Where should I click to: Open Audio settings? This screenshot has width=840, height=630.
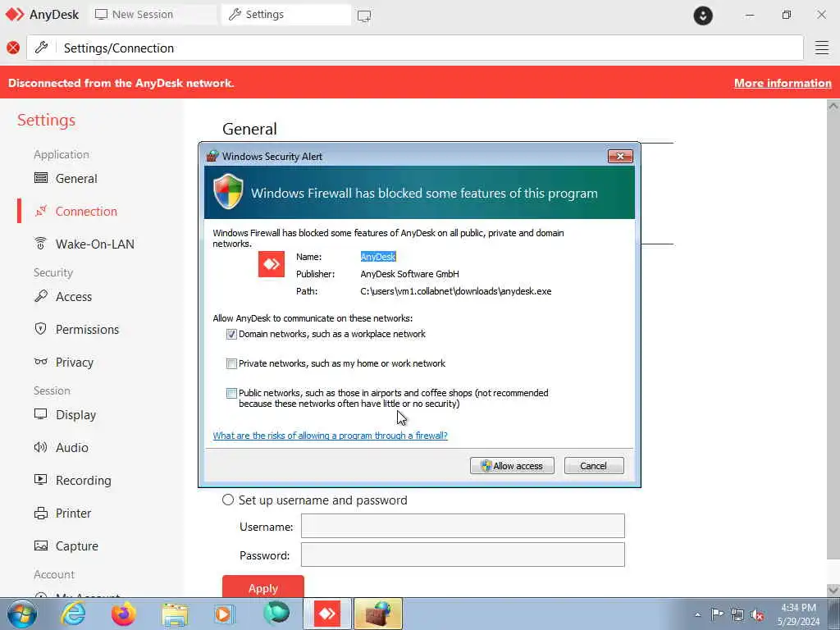[x=61, y=447]
